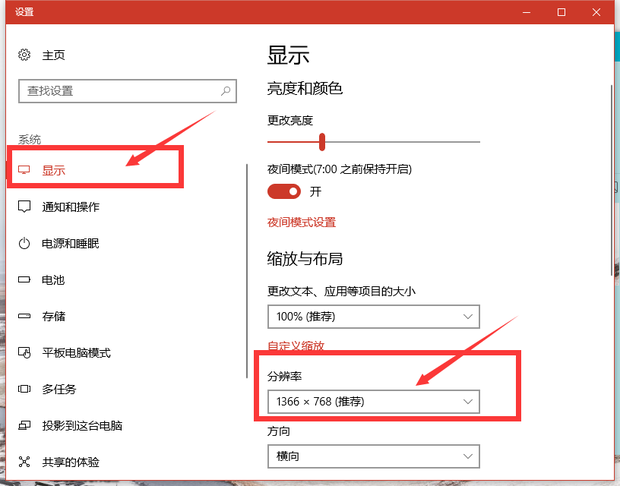Viewport: 620px width, 486px height.
Task: Click the display monitor icon
Action: pyautogui.click(x=24, y=170)
